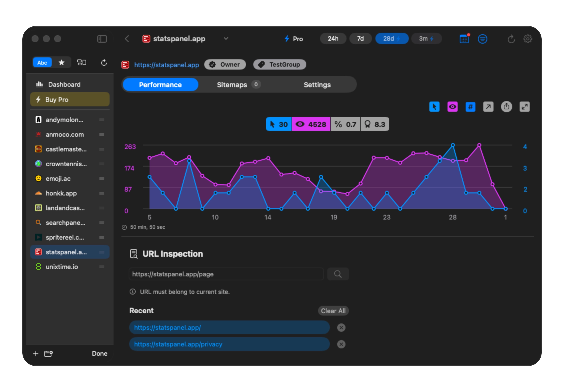The width and height of the screenshot is (564, 392).
Task: Expand the chart to fullscreen with arrows icon
Action: tap(525, 107)
